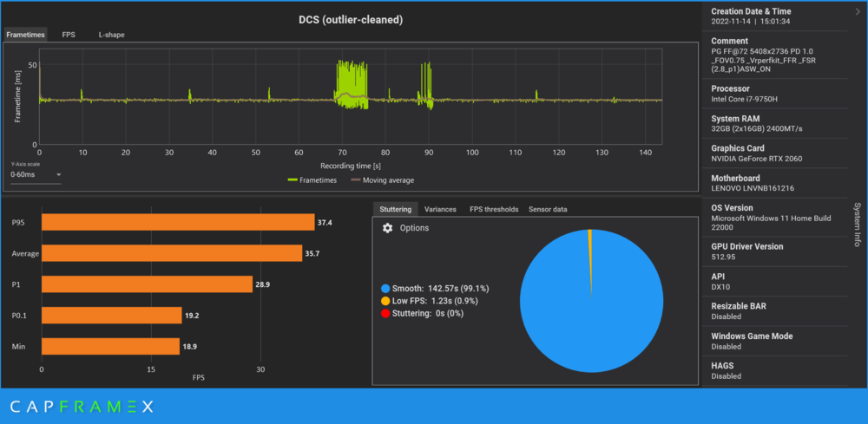Switch to the Frametimes tab
This screenshot has height=424, width=868.
coord(25,35)
